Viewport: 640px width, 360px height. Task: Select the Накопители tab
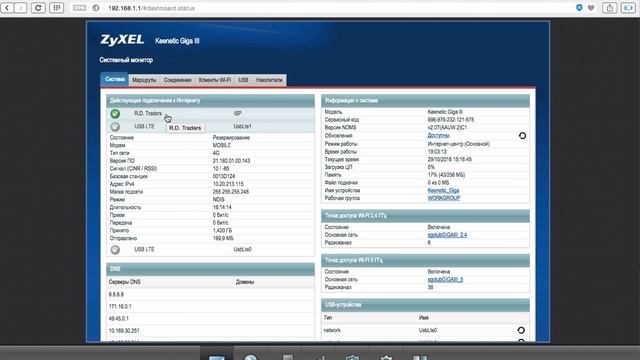tap(269, 80)
